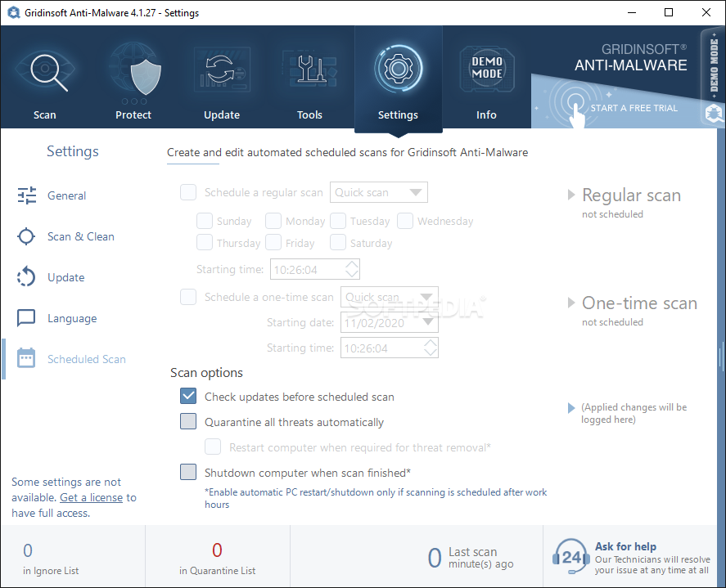Tick the Saturday checkbox
This screenshot has width=726, height=588.
point(338,243)
